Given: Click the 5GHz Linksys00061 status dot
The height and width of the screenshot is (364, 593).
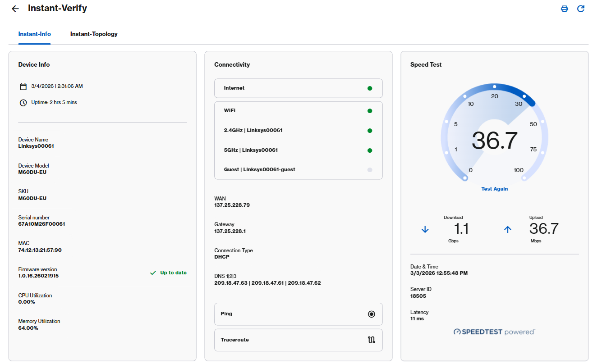Looking at the screenshot, I should point(370,150).
